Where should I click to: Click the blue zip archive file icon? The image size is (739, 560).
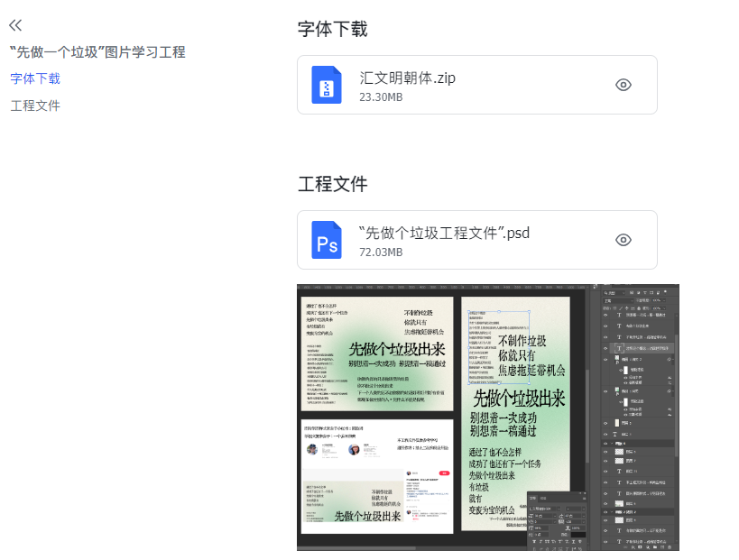click(327, 85)
